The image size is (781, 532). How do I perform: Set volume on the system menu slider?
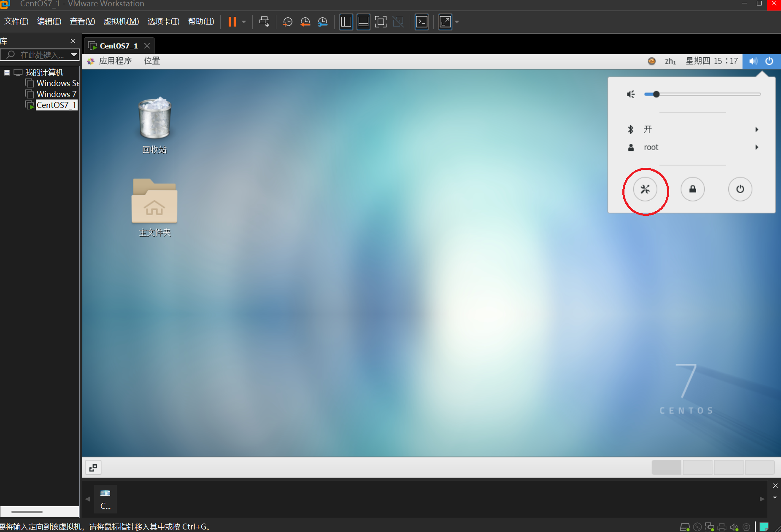[x=702, y=94]
